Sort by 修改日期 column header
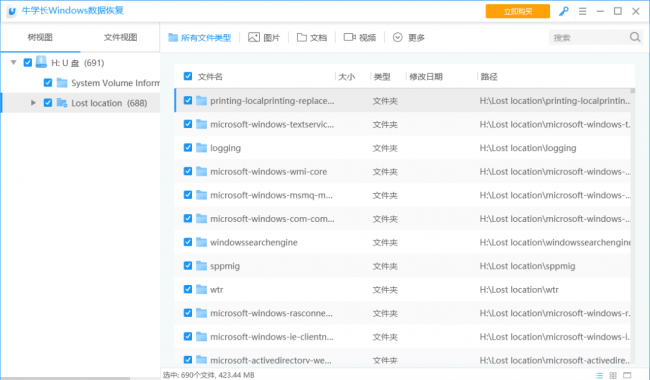This screenshot has height=380, width=650. 426,77
